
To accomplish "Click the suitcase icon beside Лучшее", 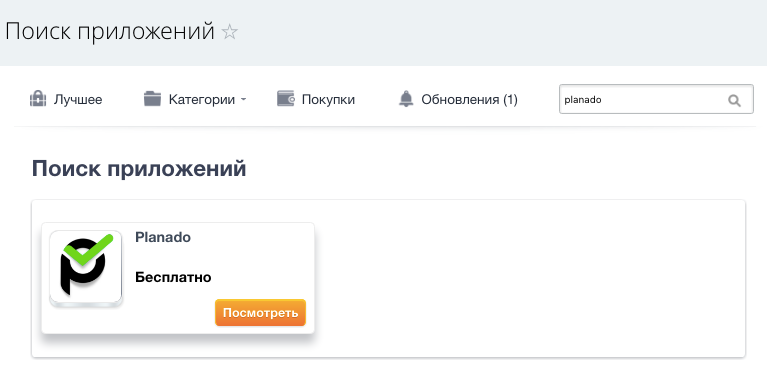I will click(x=38, y=99).
